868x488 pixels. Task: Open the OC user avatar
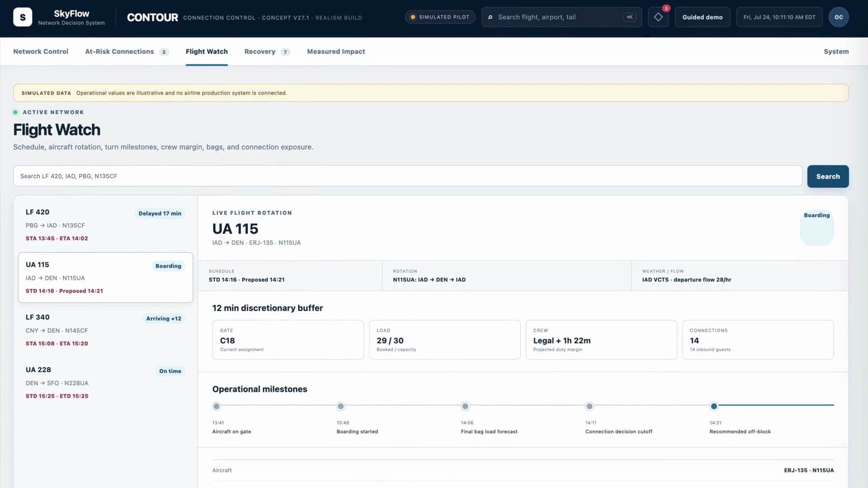point(839,17)
